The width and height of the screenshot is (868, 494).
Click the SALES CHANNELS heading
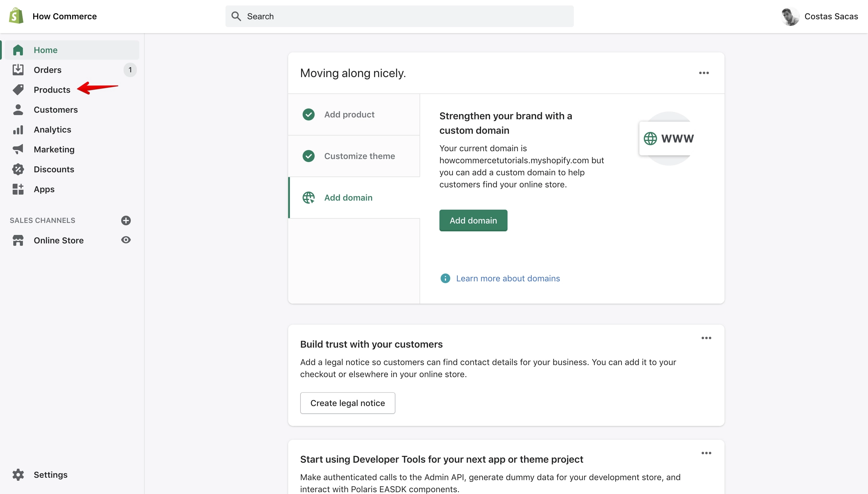[x=42, y=220]
